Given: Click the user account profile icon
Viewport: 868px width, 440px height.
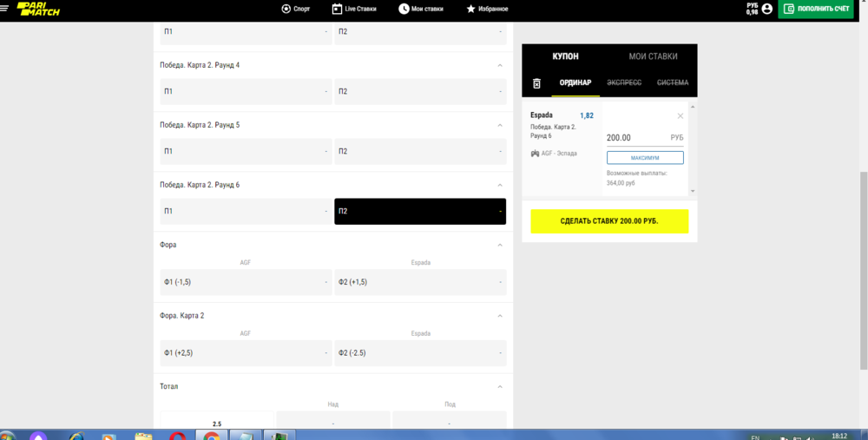Looking at the screenshot, I should (x=766, y=9).
